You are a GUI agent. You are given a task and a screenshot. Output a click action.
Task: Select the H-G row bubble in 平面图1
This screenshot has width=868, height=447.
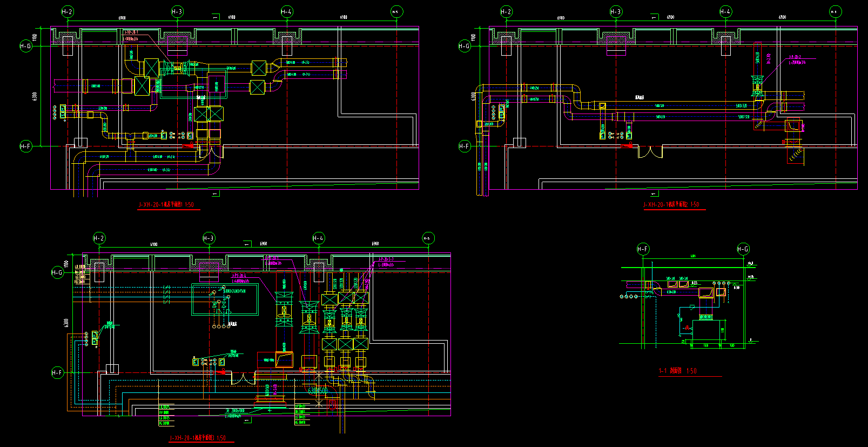[25, 46]
